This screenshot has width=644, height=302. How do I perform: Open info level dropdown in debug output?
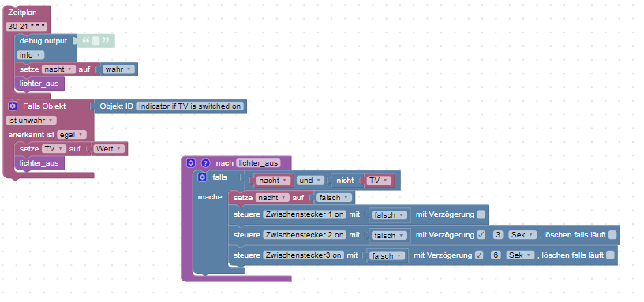(x=31, y=55)
